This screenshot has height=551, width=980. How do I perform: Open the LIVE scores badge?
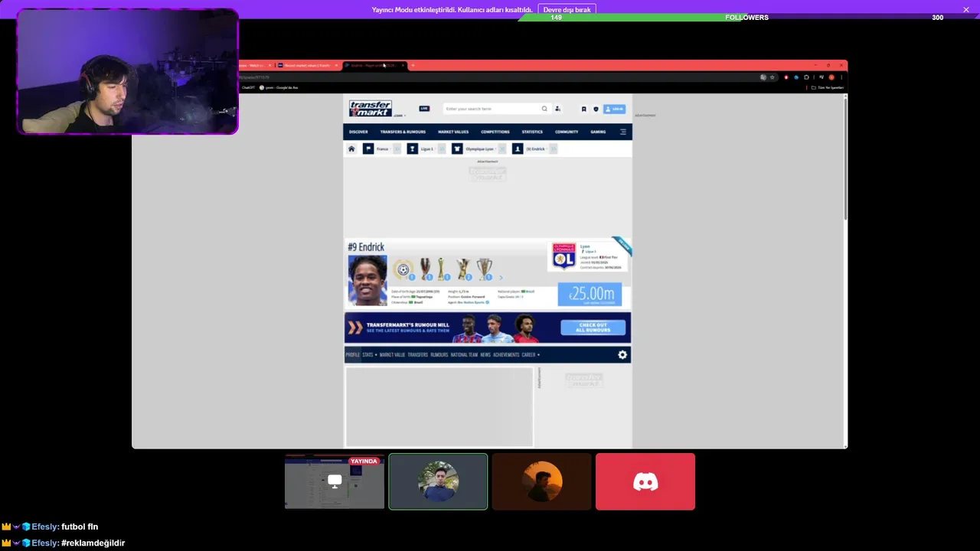pyautogui.click(x=424, y=109)
